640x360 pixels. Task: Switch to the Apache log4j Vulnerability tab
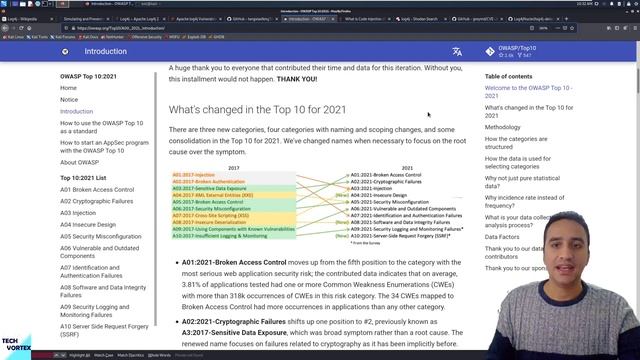(x=196, y=19)
